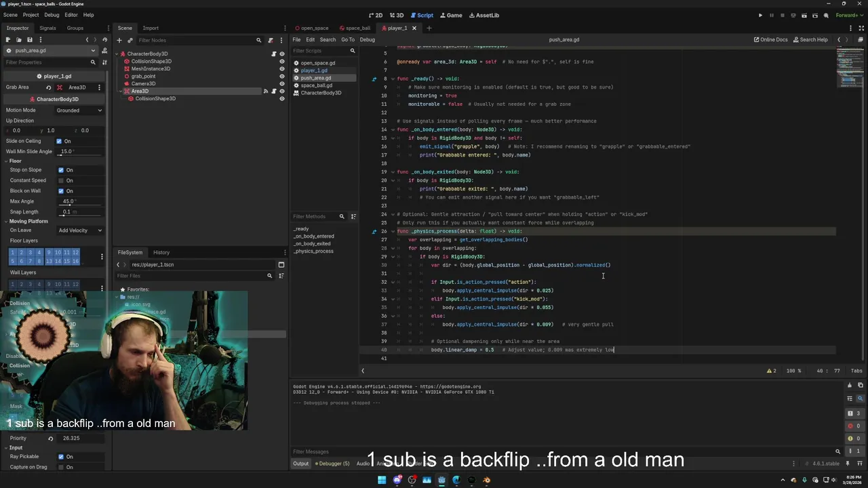This screenshot has width=868, height=488.
Task: Click the property sort options icon in Inspector
Action: (x=104, y=62)
